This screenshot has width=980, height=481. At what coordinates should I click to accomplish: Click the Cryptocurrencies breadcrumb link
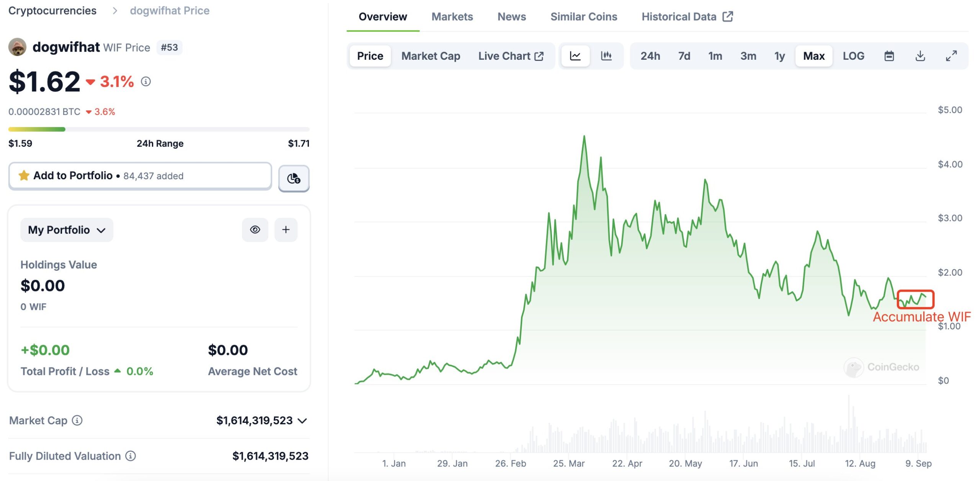pos(52,10)
